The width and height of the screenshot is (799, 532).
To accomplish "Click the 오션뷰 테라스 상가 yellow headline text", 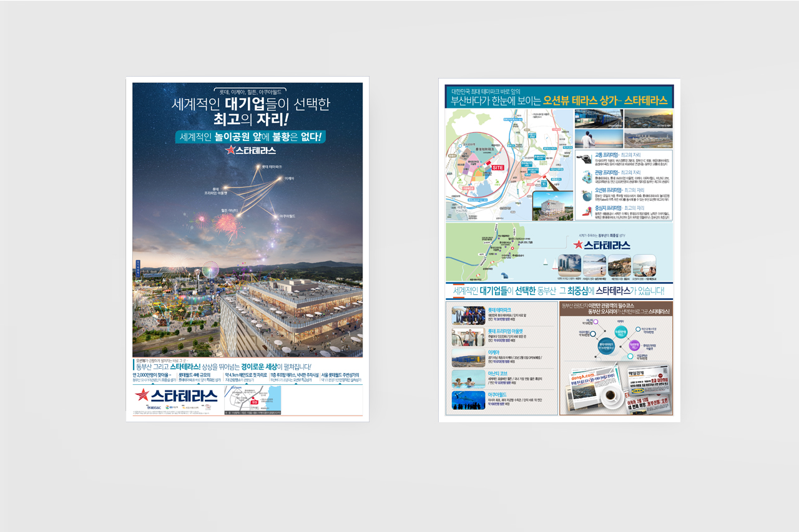I will tap(582, 100).
